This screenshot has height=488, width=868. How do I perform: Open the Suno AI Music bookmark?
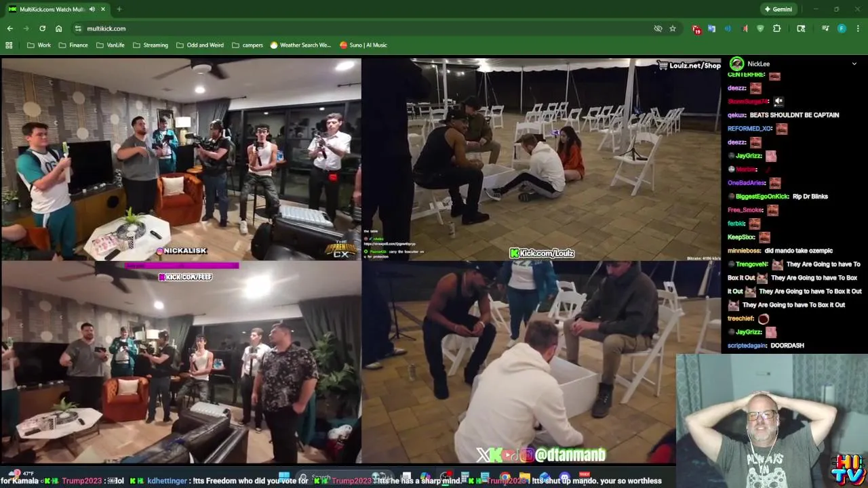[363, 45]
